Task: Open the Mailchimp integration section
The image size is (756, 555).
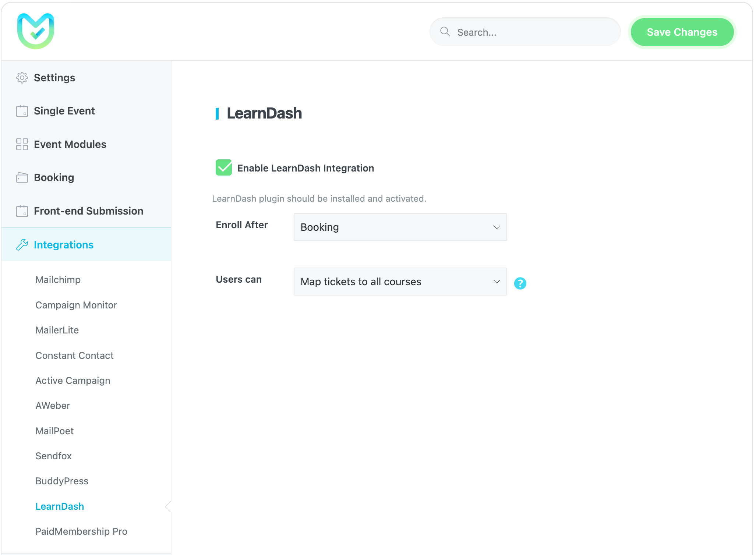Action: pos(58,280)
